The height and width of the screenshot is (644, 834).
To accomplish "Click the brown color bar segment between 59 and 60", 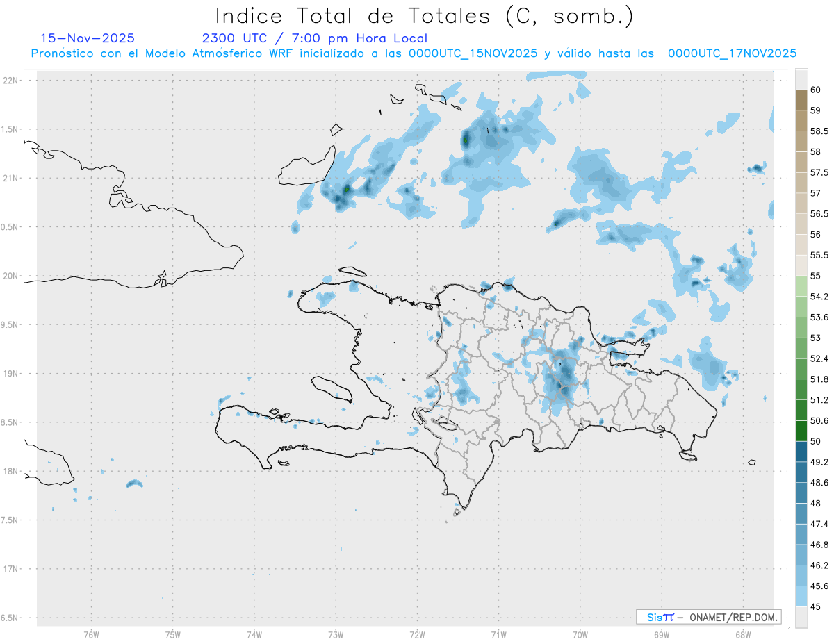I will 801,100.
